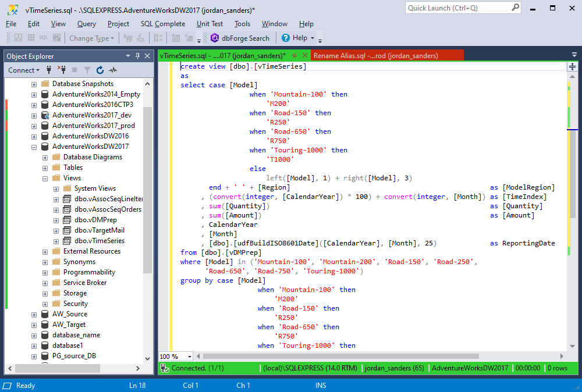Open the File menu
Viewport: 582px width, 392px height.
click(x=11, y=24)
